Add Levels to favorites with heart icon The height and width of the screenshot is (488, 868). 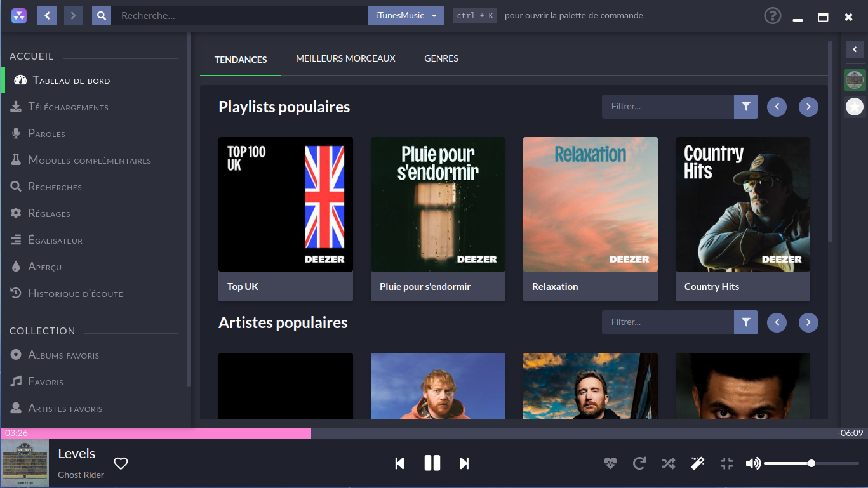point(121,464)
